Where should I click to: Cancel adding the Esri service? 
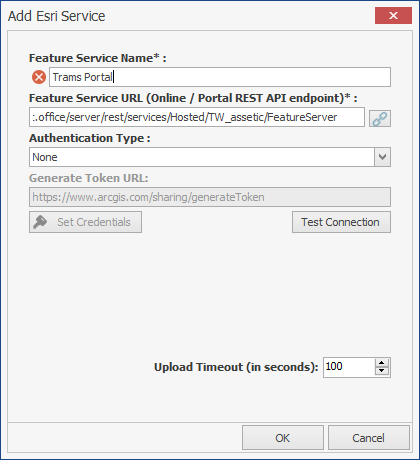(x=369, y=438)
